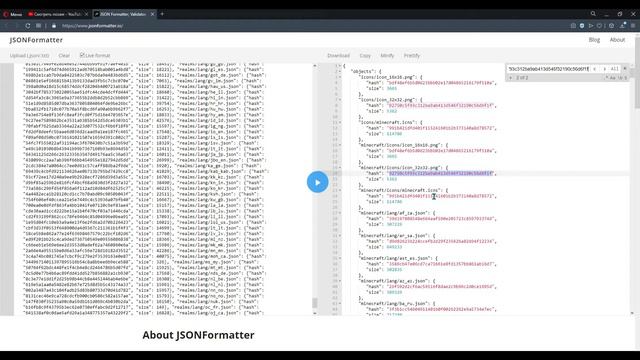Open the browser tab search magnifier
The height and width of the screenshot is (360, 640).
593,13
